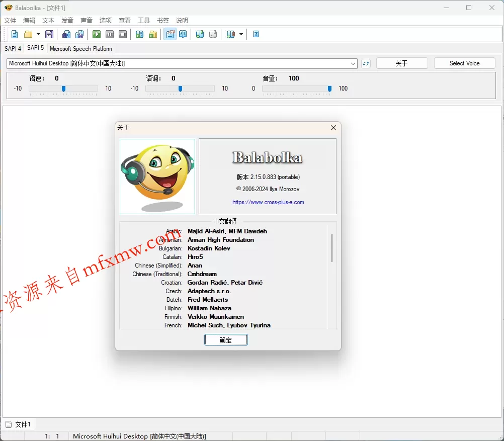Open the 说明 menu
504x441 pixels.
tap(182, 21)
